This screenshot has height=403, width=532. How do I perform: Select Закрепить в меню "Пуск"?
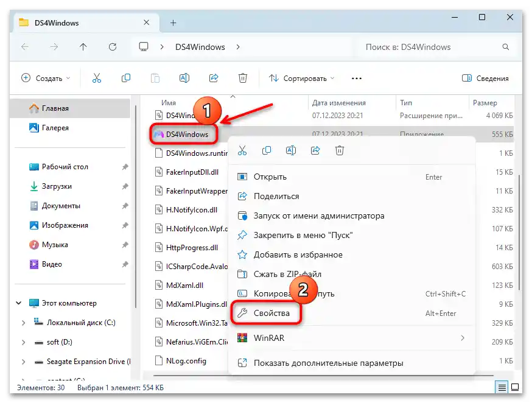[x=352, y=235]
